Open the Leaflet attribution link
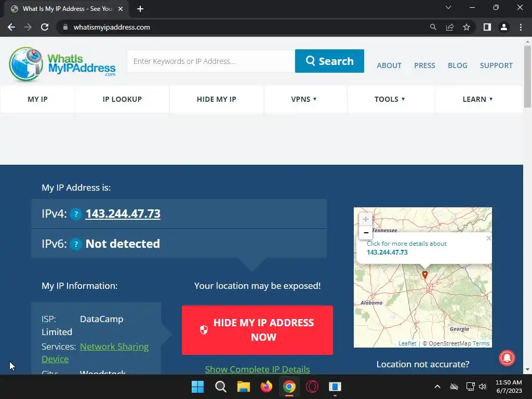The image size is (532, 399). pos(407,343)
